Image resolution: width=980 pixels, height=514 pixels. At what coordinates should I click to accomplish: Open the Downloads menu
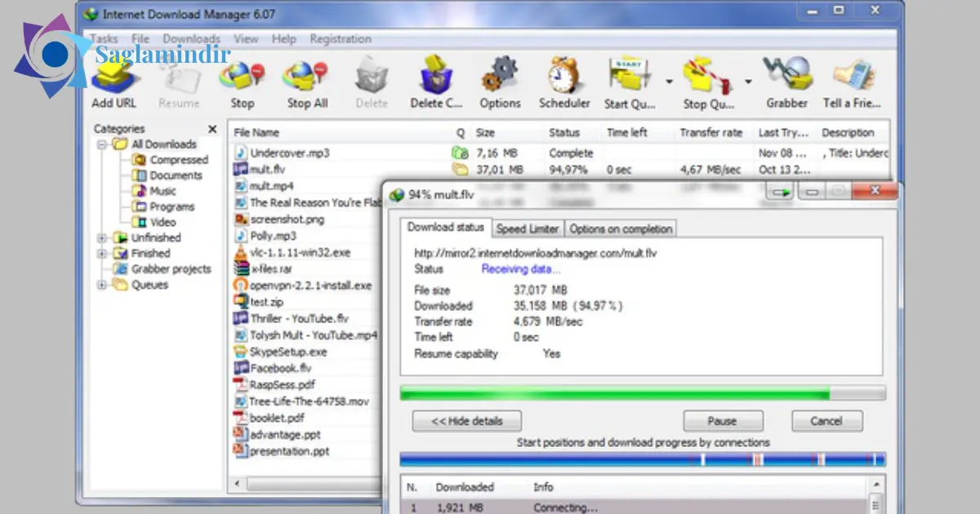[191, 38]
